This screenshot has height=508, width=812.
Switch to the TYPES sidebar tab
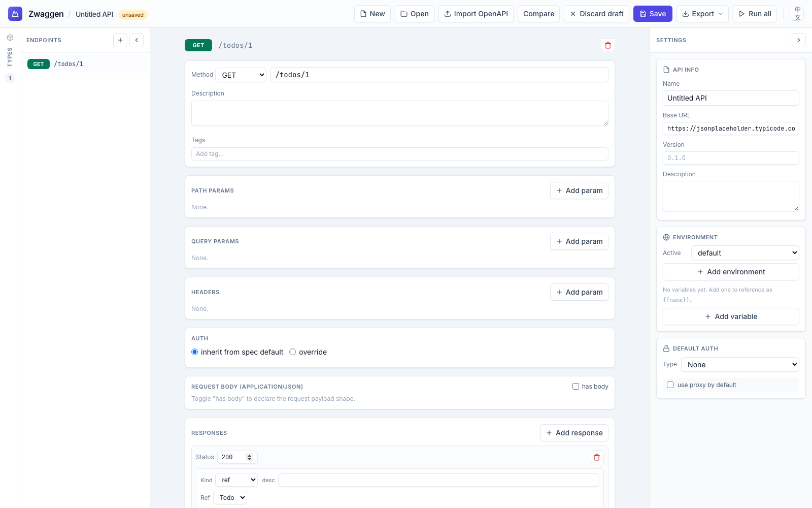click(x=10, y=57)
